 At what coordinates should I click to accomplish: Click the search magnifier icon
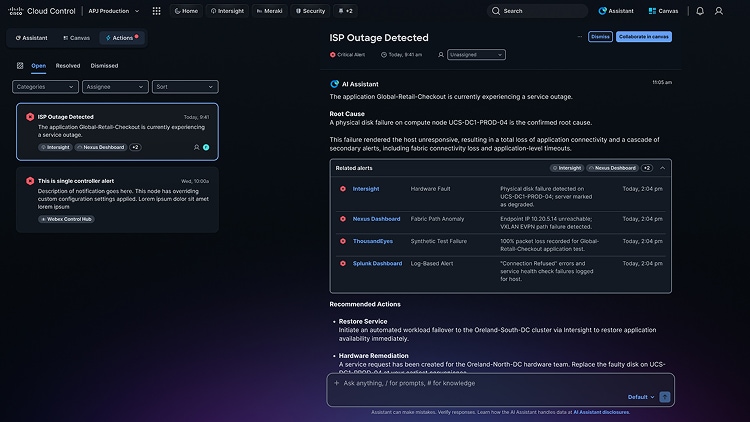[x=496, y=11]
